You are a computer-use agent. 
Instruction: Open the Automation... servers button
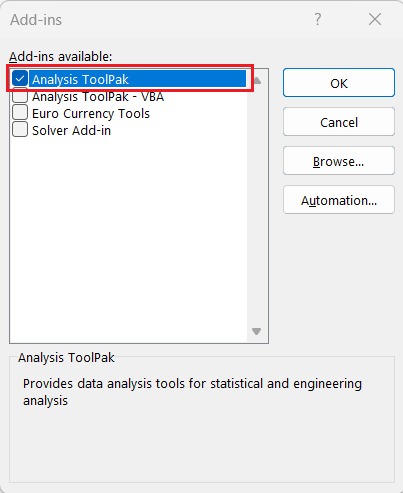click(339, 200)
